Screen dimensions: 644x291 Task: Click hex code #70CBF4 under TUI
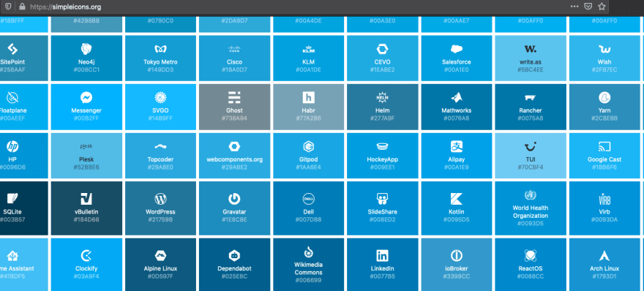click(x=531, y=167)
